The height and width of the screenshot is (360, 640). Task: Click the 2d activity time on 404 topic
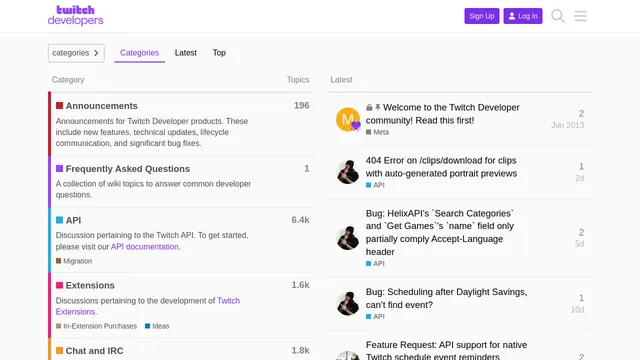[580, 178]
